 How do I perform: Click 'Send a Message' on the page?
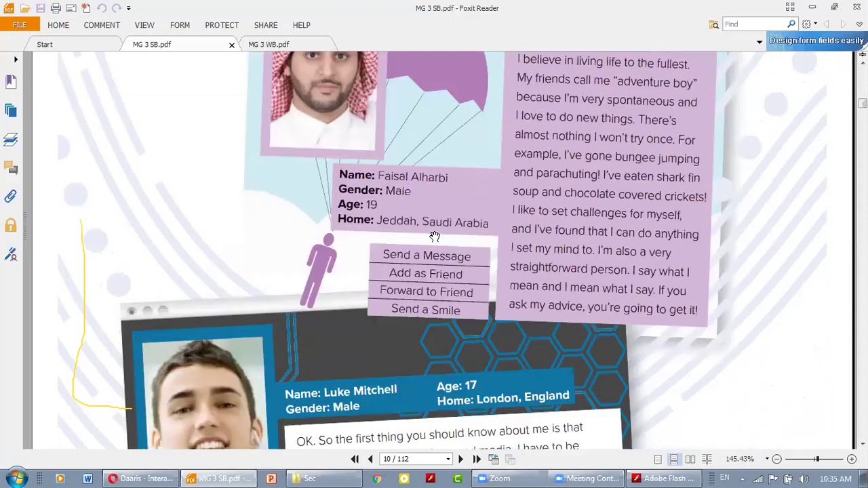[x=427, y=256]
